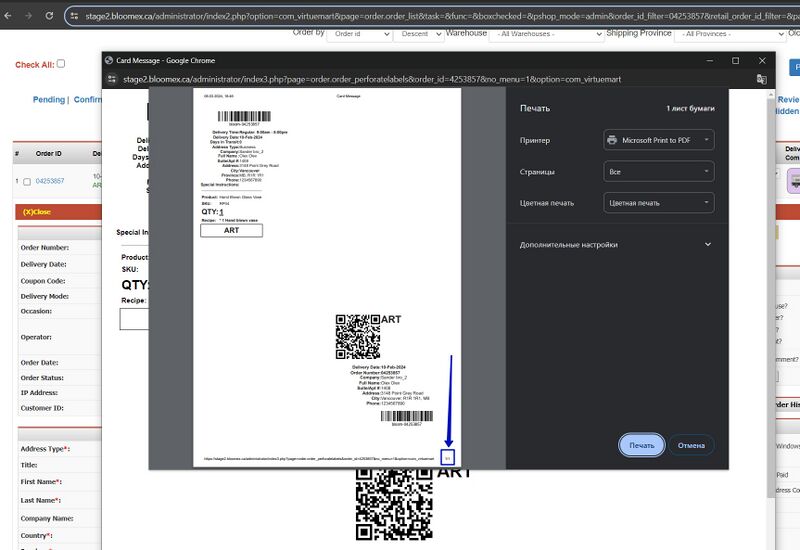Viewport: 800px width, 550px height.
Task: Click the 'Delivery Mode:' label
Action: tap(44, 296)
